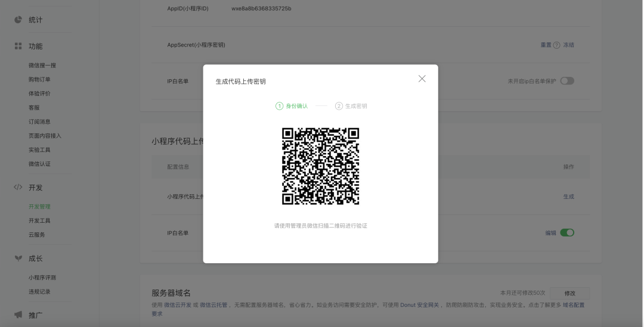
Task: Disable the green IP白名单 toggle
Action: [567, 233]
